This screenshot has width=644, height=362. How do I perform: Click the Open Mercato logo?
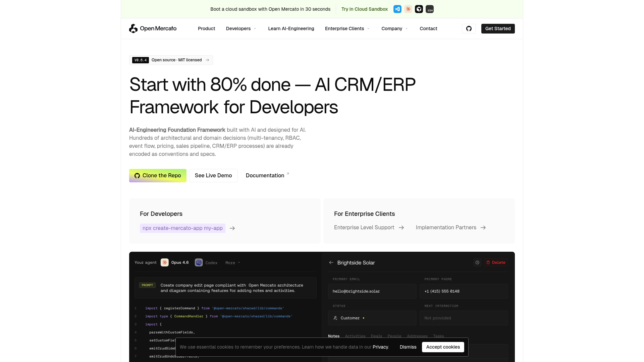click(153, 28)
